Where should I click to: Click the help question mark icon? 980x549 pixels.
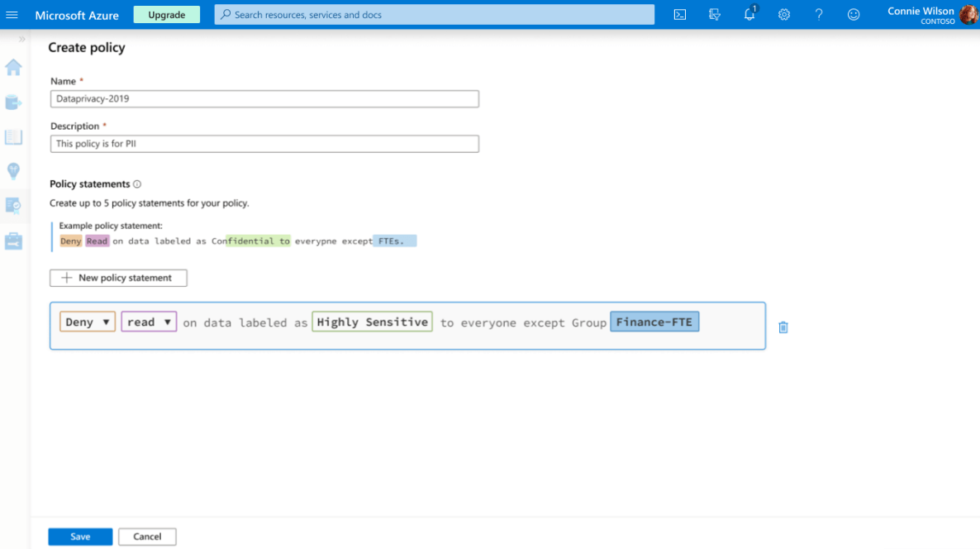(819, 15)
